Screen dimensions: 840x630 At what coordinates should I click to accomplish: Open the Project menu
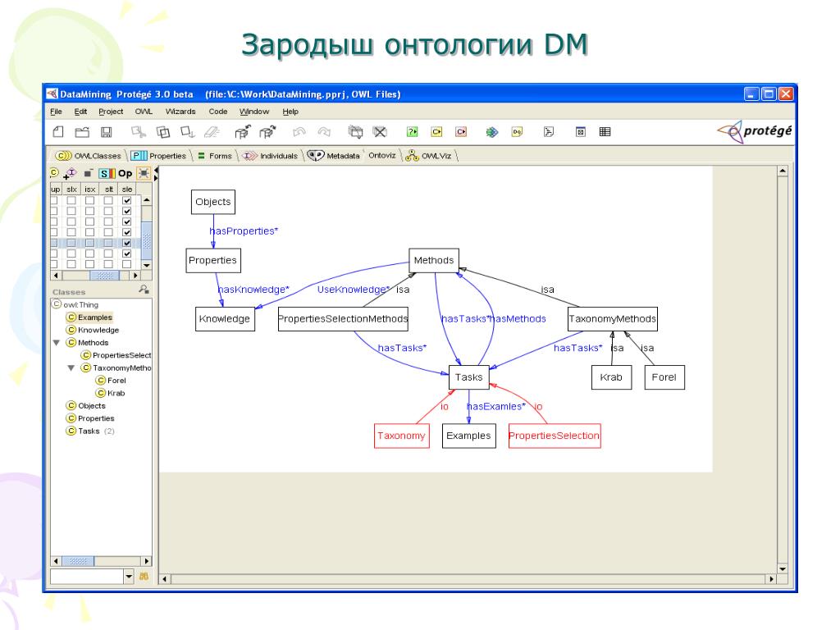111,112
